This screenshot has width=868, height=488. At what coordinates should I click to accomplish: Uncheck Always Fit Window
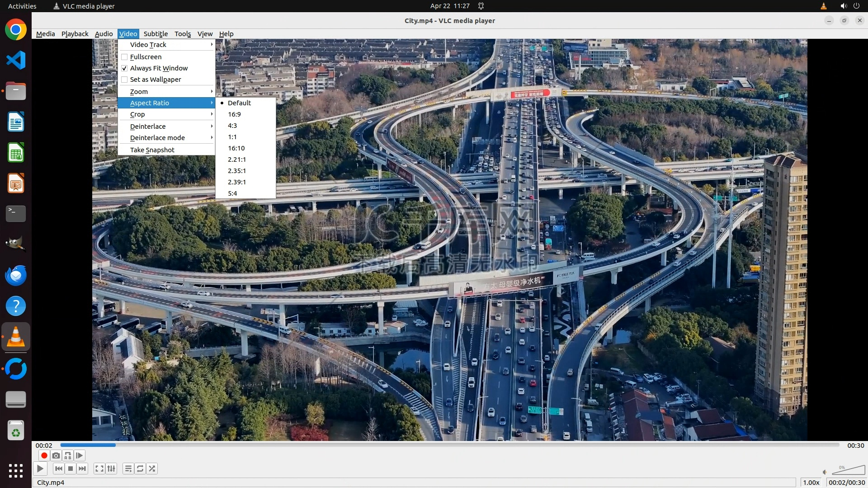(124, 68)
